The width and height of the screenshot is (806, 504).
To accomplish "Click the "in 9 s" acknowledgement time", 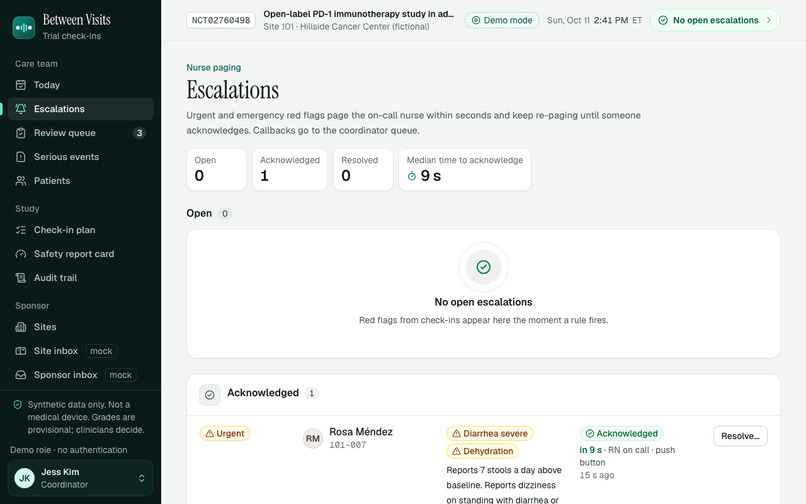I will point(591,450).
